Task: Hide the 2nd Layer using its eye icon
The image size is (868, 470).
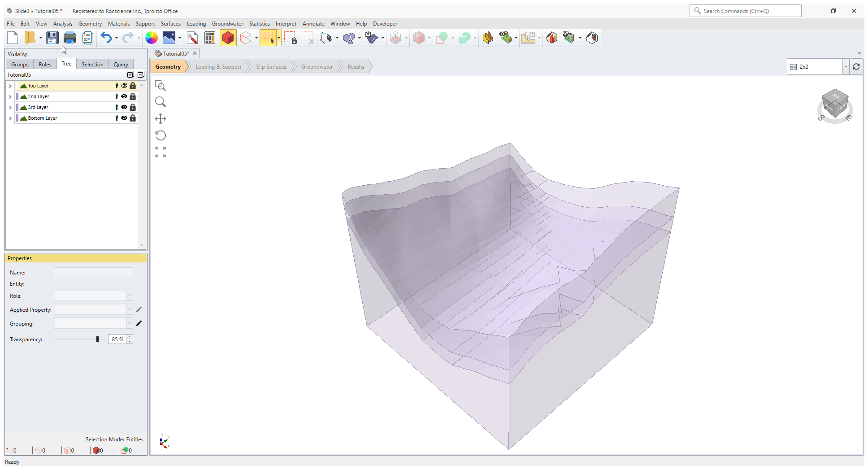Action: (x=124, y=96)
